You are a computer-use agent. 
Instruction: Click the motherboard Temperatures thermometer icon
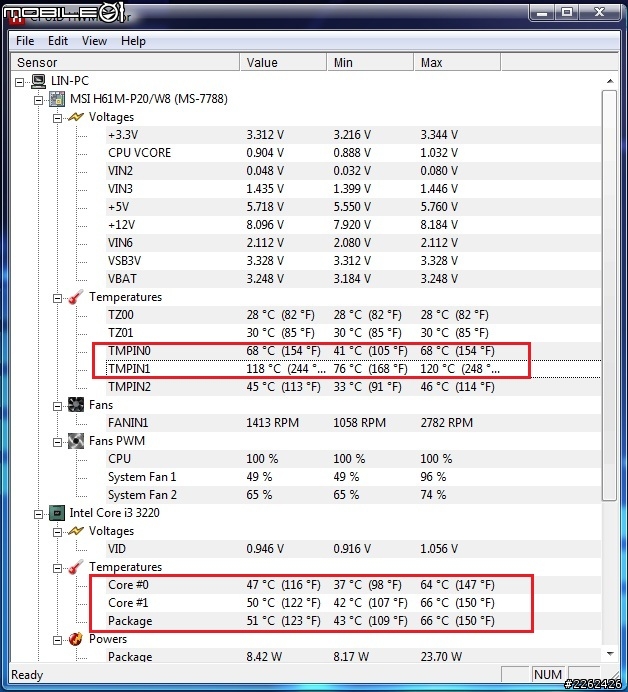(x=76, y=297)
